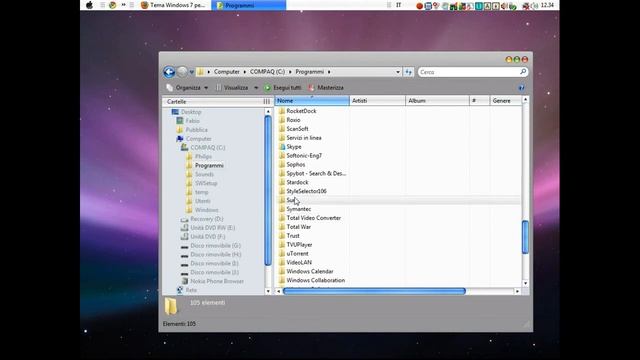
Task: Expand the Visualizza dropdown arrow
Action: (x=256, y=88)
